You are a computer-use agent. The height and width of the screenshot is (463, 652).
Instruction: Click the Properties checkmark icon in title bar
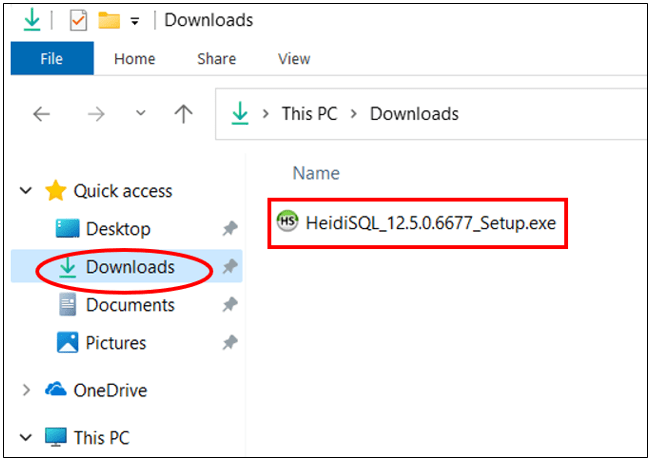(78, 20)
